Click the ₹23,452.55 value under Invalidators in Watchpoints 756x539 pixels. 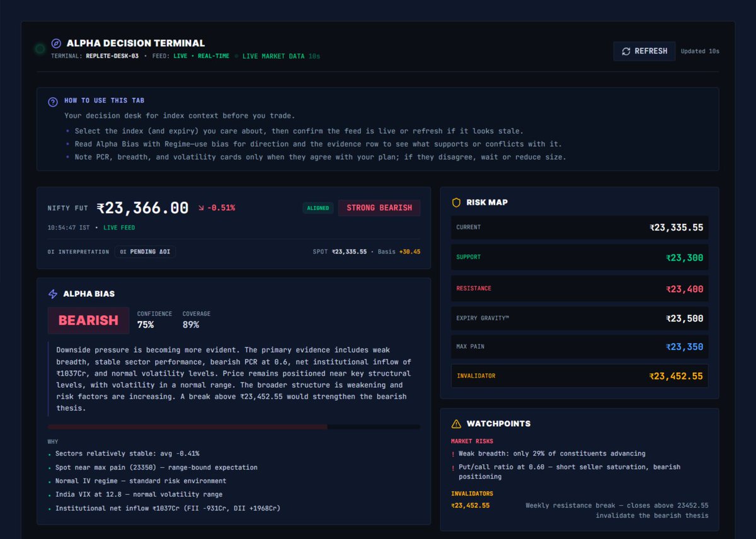pyautogui.click(x=470, y=506)
